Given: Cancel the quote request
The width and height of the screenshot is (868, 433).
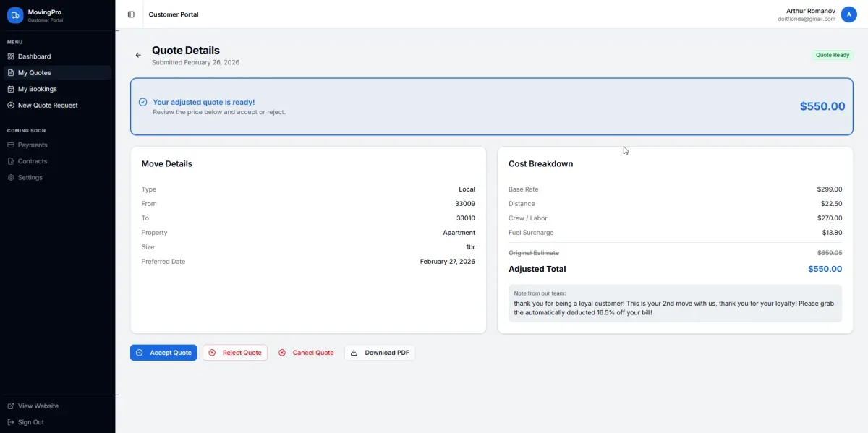Looking at the screenshot, I should (x=306, y=352).
